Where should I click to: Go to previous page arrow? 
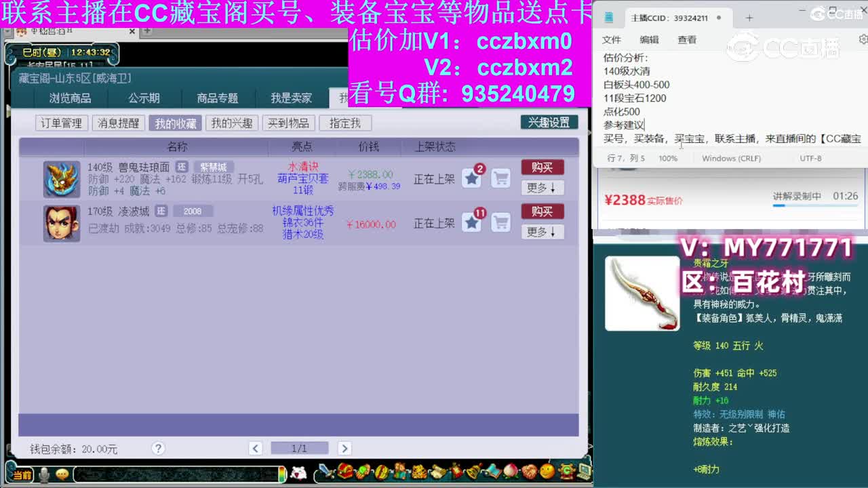click(256, 448)
